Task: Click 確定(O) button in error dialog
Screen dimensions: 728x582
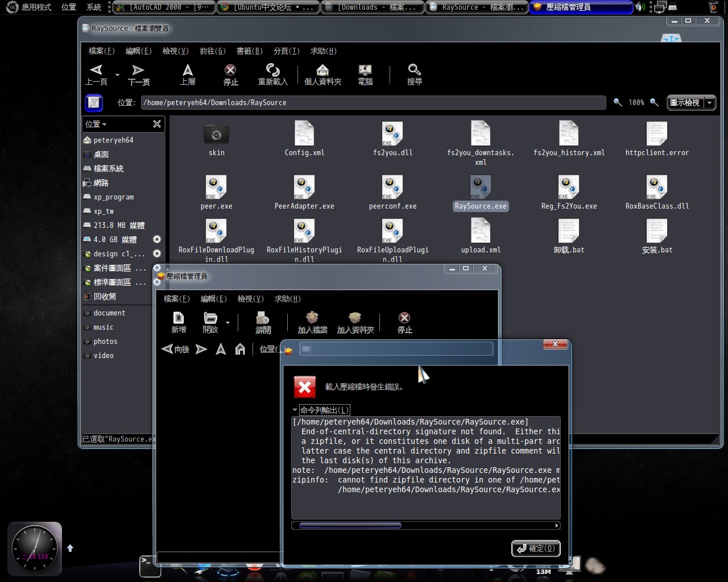Action: [x=536, y=548]
